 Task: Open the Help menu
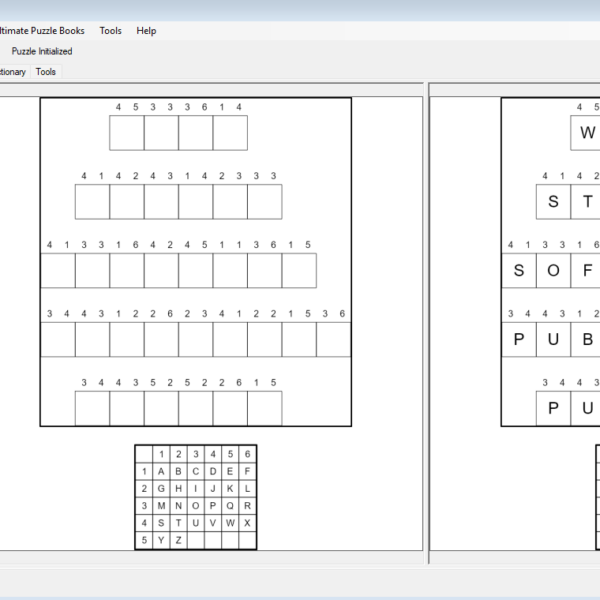[146, 30]
